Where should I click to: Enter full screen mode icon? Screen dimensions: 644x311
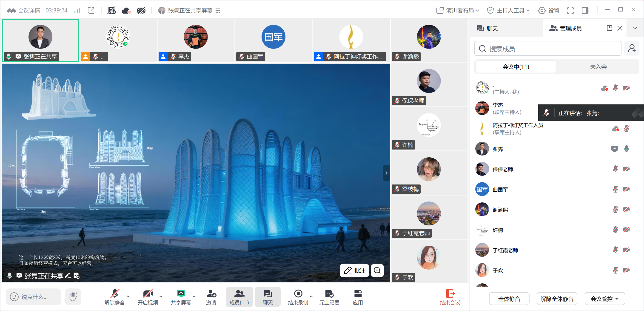[x=570, y=11]
